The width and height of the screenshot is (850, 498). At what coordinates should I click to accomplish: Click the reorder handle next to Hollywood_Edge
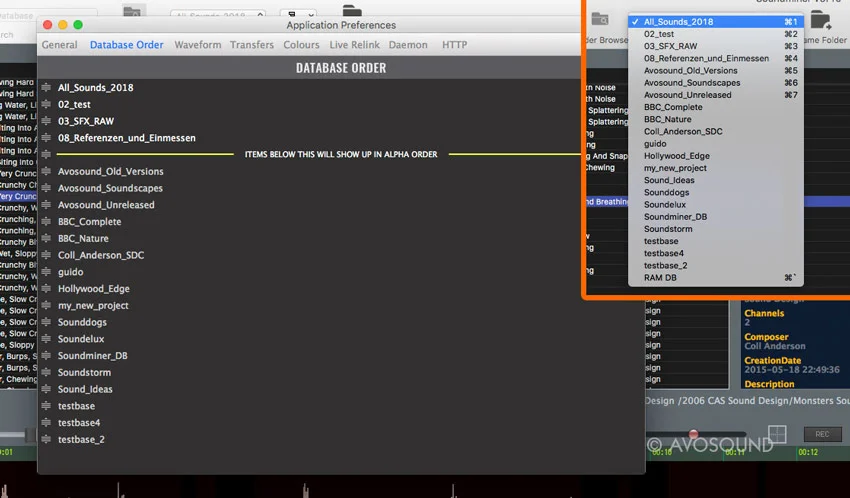coord(46,289)
